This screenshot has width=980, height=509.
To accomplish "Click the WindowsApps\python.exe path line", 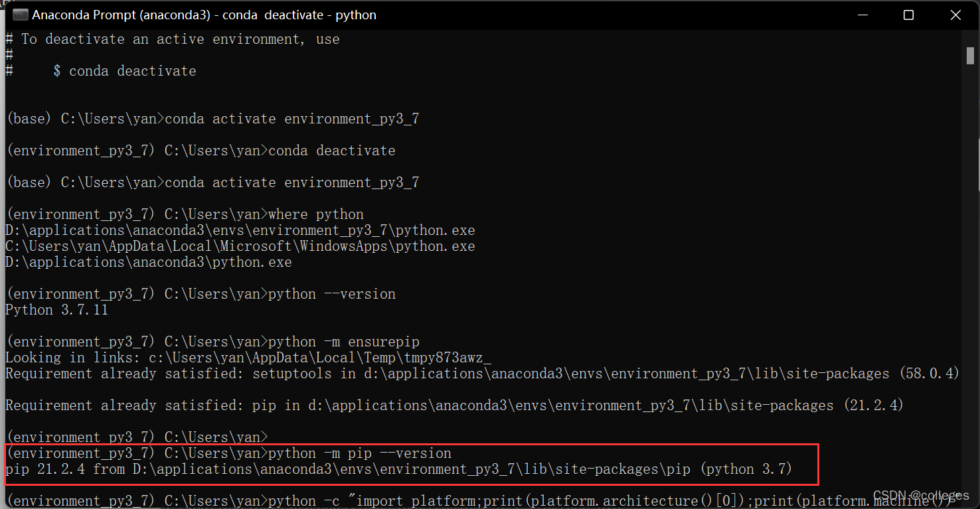I will pos(240,246).
